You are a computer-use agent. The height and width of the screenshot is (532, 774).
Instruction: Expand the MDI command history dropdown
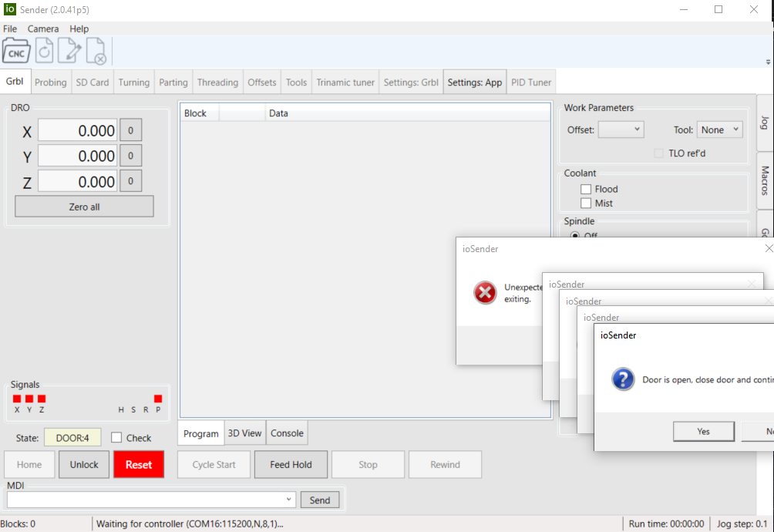[x=289, y=500]
